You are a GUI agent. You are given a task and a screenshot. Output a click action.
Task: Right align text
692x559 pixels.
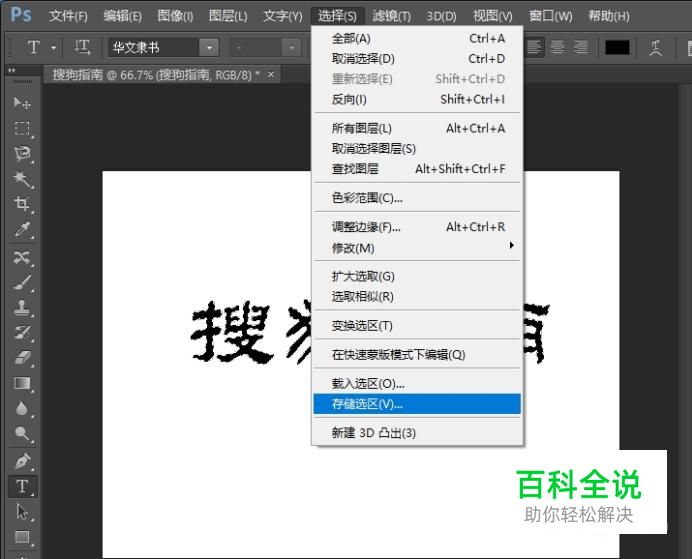(x=581, y=47)
